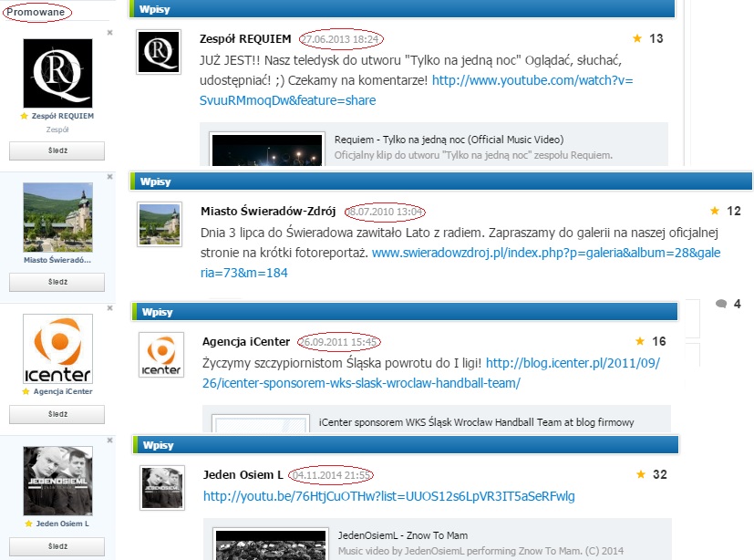Viewport: 754px width, 560px height.
Task: Click the sidebar Zespół REQUIEM name link
Action: click(63, 116)
